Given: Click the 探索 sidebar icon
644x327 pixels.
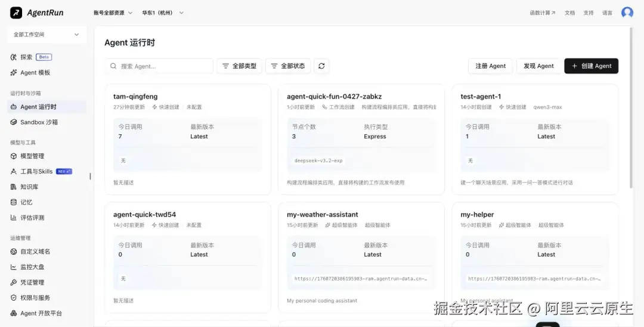Looking at the screenshot, I should click(x=14, y=57).
